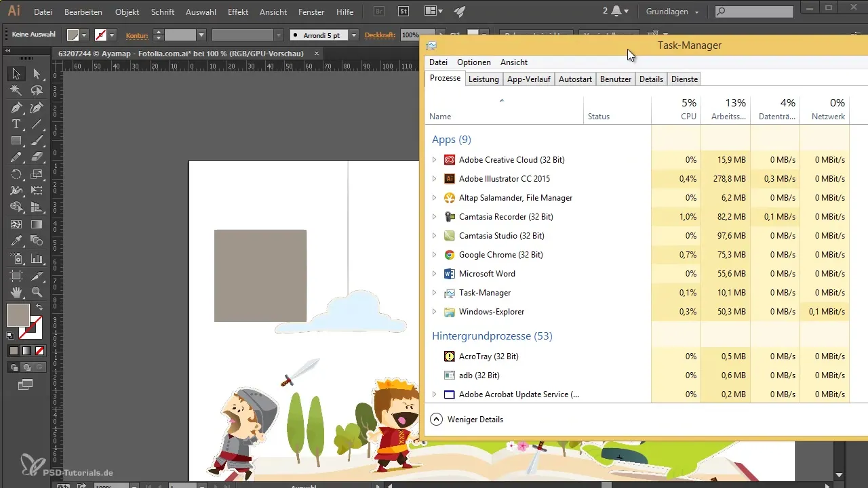Switch to the Autostart tab
Viewport: 868px width, 488px height.
[575, 79]
